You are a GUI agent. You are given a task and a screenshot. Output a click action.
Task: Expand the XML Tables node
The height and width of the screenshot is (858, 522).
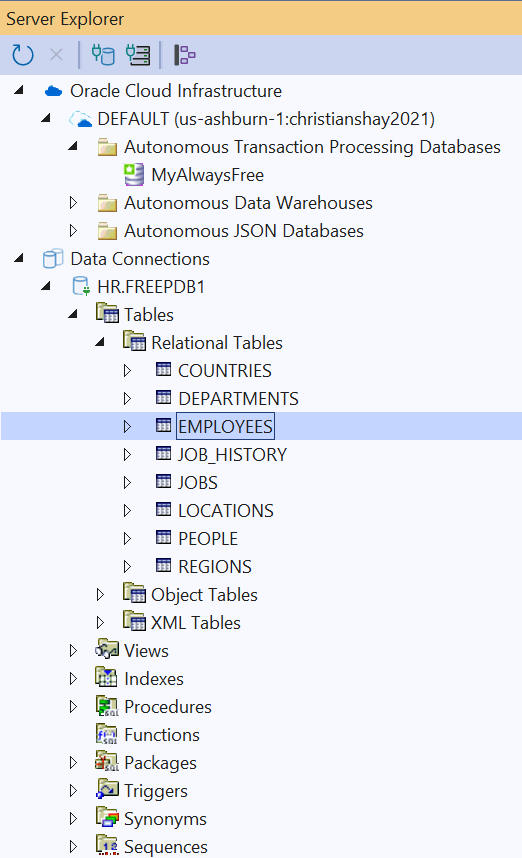(100, 622)
